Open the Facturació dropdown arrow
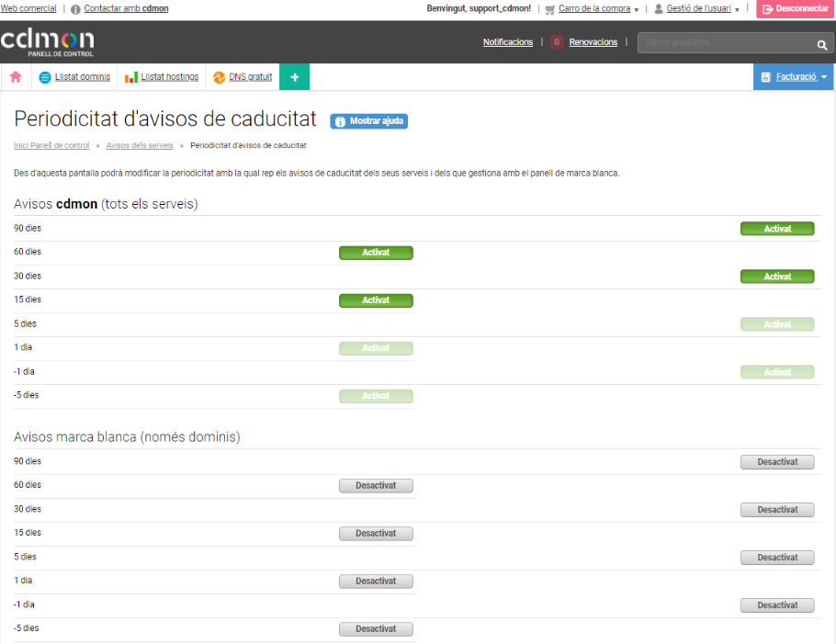The width and height of the screenshot is (836, 644). [x=824, y=77]
